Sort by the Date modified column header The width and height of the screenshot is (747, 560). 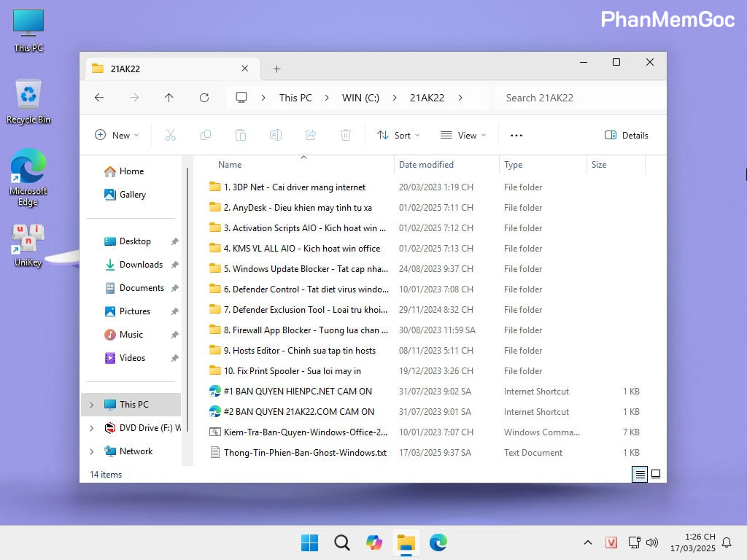[426, 165]
